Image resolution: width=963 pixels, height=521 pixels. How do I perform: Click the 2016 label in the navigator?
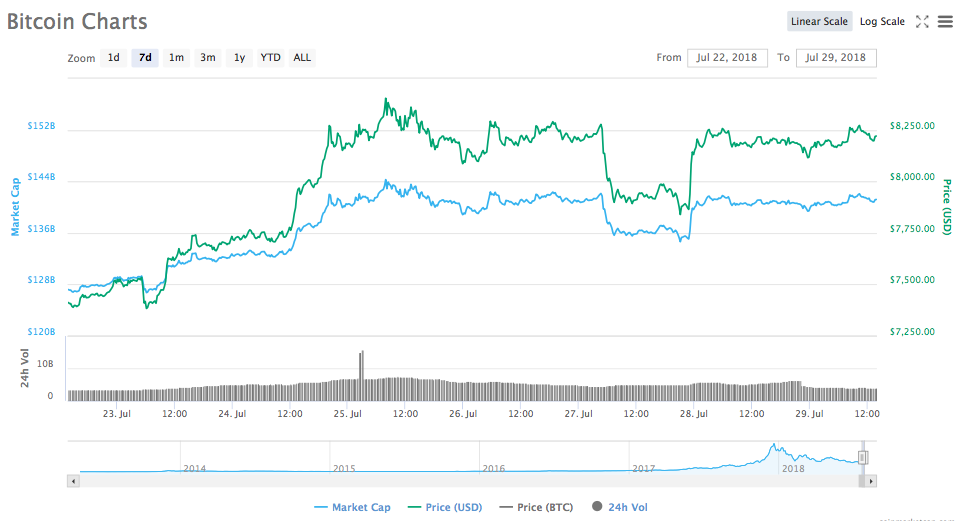point(494,469)
